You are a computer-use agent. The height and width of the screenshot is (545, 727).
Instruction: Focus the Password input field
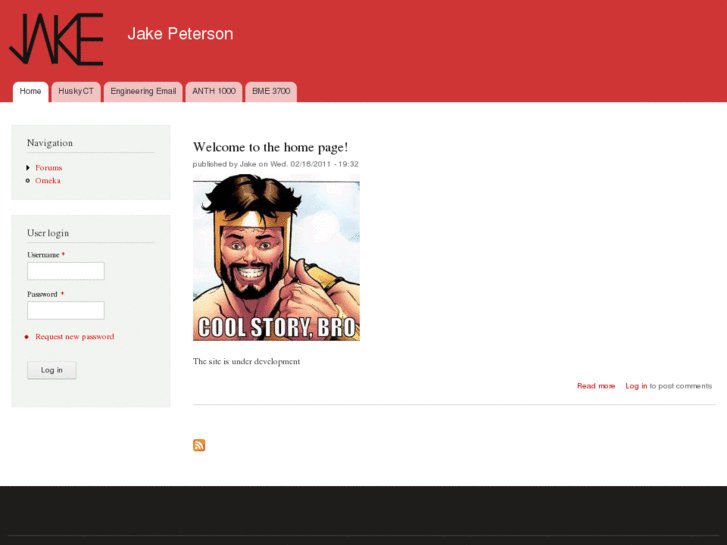66,310
